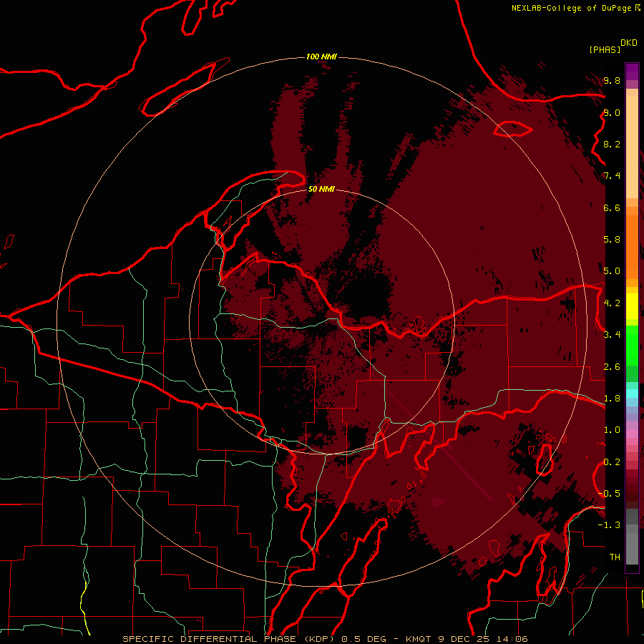Select the yellow band of the color scale
Screen dimensions: 644x644
pyautogui.click(x=632, y=306)
